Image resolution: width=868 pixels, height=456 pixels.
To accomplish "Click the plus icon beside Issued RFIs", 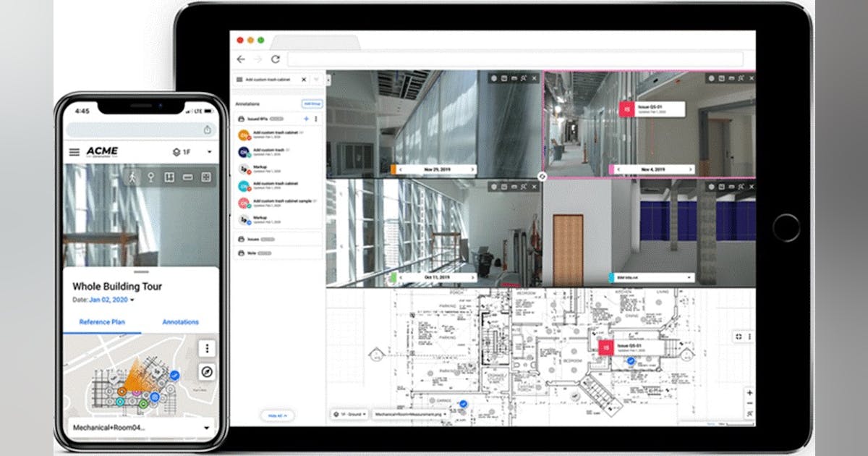I will tap(306, 118).
